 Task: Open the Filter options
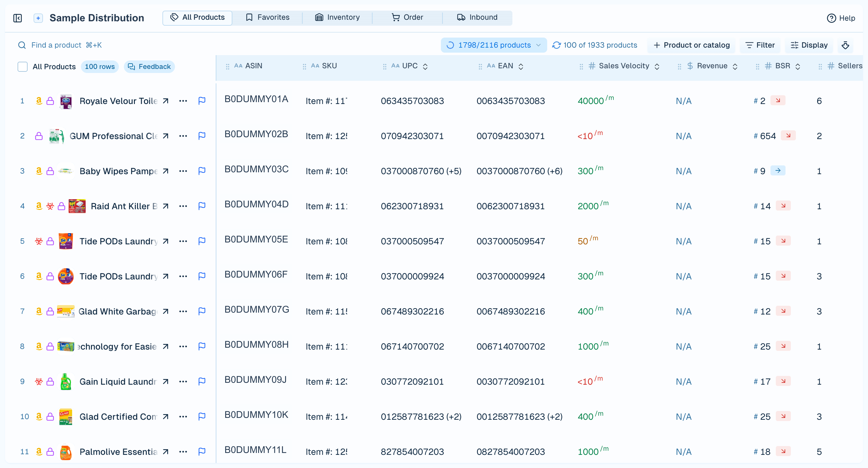click(760, 45)
